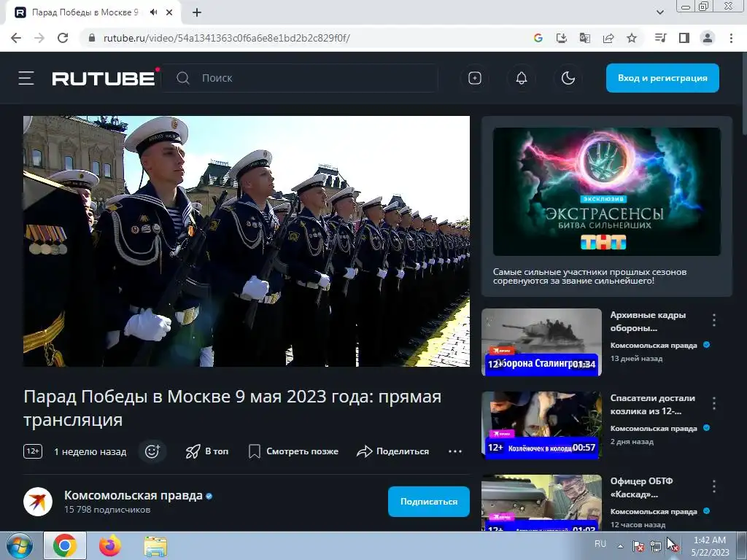Open clock showing 1:42 AM
This screenshot has height=560, width=747.
coord(710,546)
